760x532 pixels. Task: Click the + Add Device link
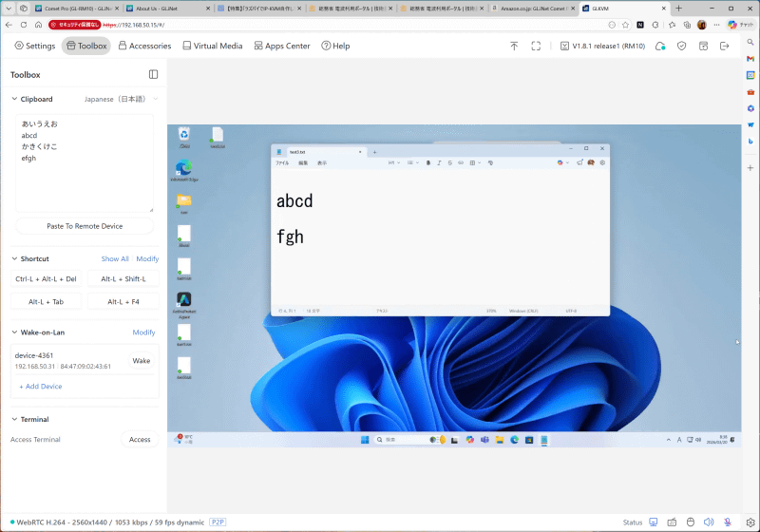pos(41,386)
